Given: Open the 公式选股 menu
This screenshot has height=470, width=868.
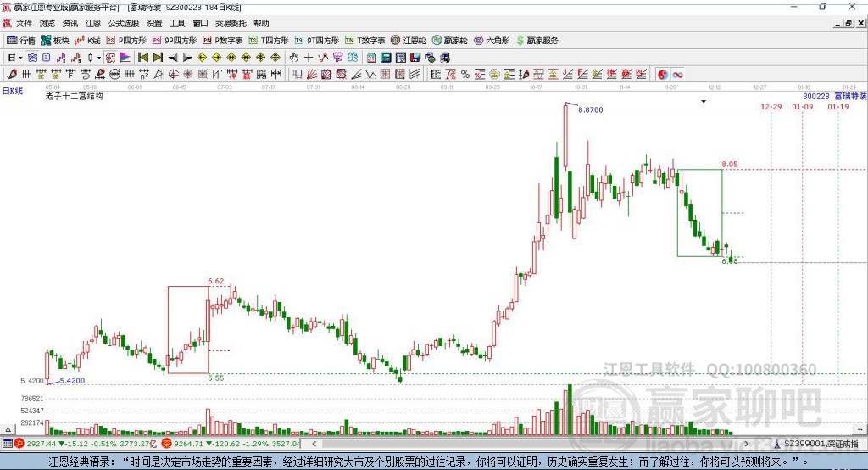Looking at the screenshot, I should [x=124, y=23].
